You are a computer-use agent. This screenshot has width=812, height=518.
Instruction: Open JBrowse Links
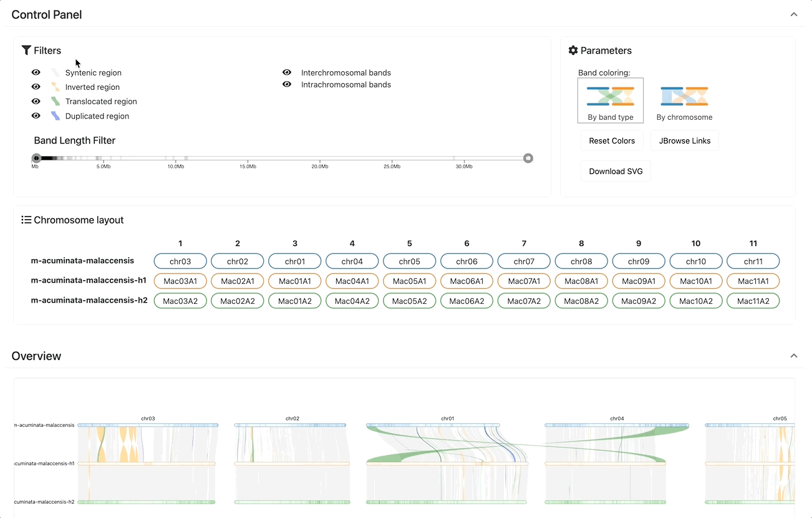685,140
